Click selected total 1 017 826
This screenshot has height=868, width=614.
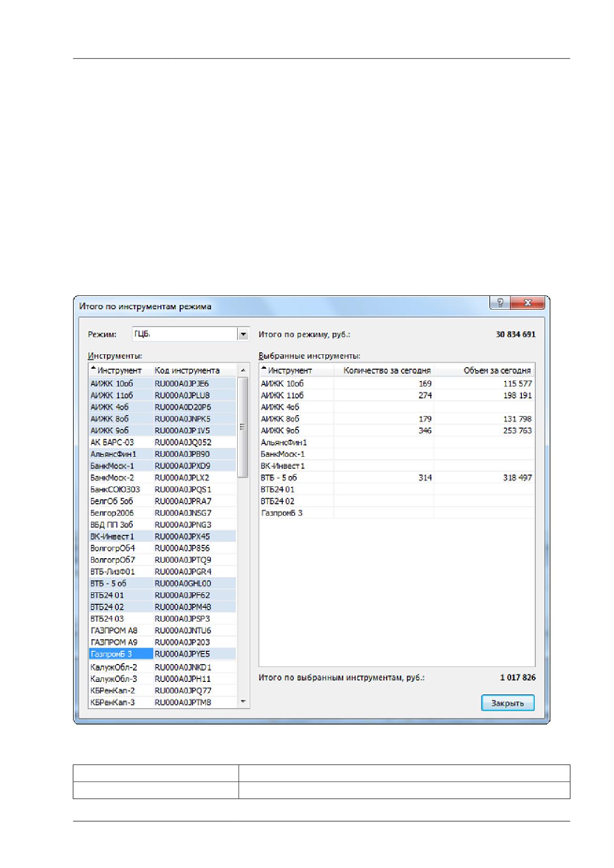point(517,677)
